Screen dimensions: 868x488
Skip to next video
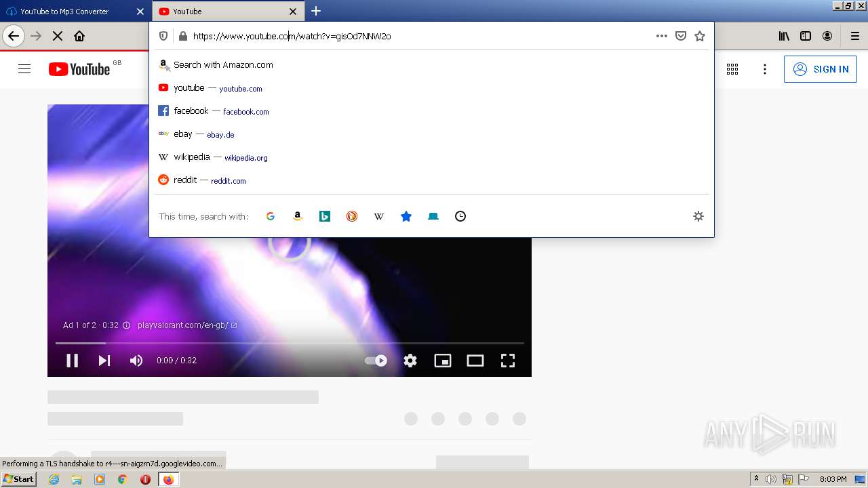(x=104, y=361)
